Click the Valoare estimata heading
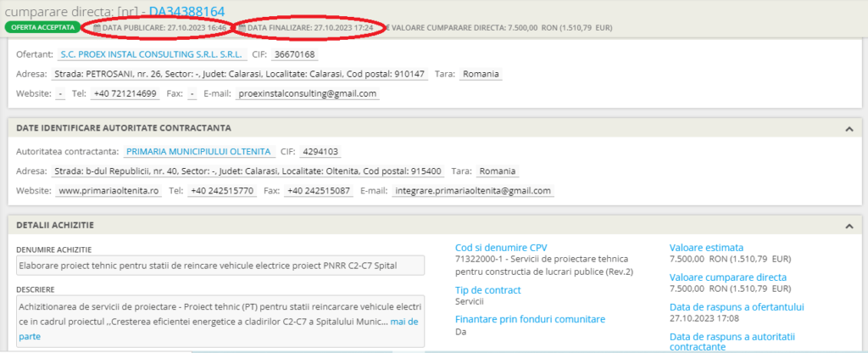This screenshot has width=868, height=353. coord(706,248)
